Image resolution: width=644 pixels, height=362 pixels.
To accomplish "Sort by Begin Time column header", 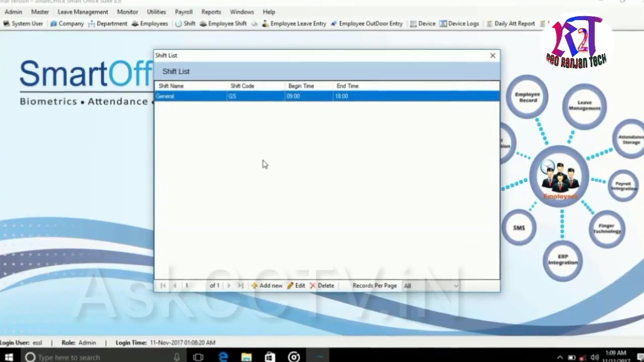I will pyautogui.click(x=301, y=86).
